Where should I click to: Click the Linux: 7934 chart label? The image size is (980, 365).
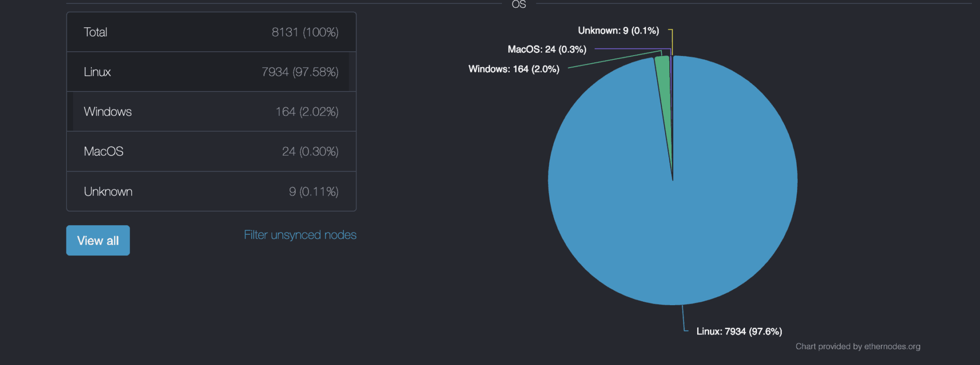click(x=738, y=331)
